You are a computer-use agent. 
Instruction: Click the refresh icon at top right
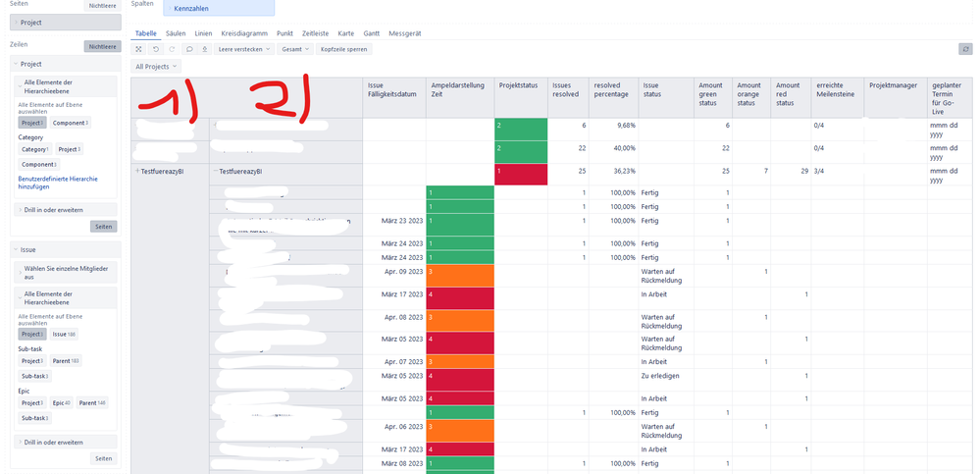click(966, 49)
